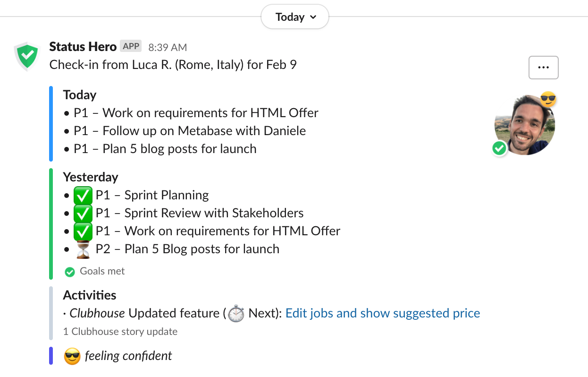Click the APP badge next to Status Hero
The height and width of the screenshot is (377, 588).
click(x=131, y=46)
